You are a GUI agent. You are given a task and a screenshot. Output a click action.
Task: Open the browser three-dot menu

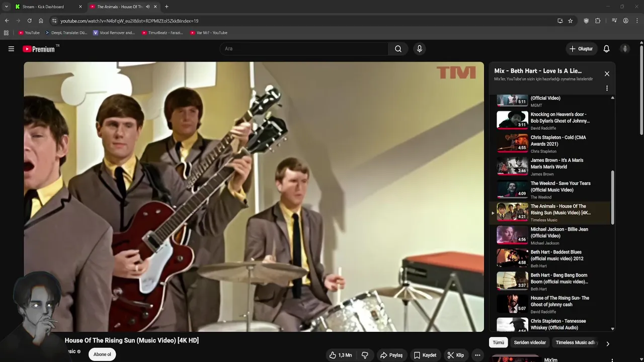637,21
